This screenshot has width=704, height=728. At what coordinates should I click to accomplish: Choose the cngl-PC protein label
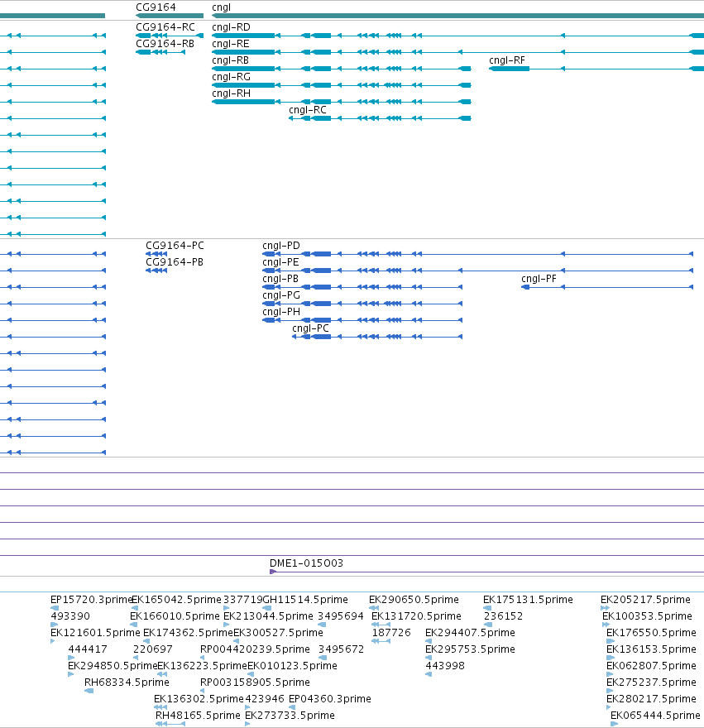click(310, 328)
